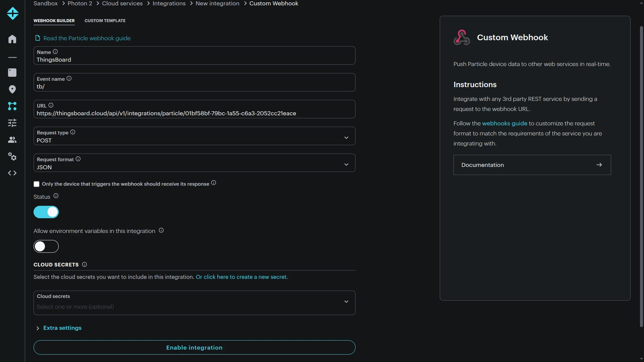Open the gears Settings sidebar icon
The height and width of the screenshot is (362, 644).
pos(12,156)
